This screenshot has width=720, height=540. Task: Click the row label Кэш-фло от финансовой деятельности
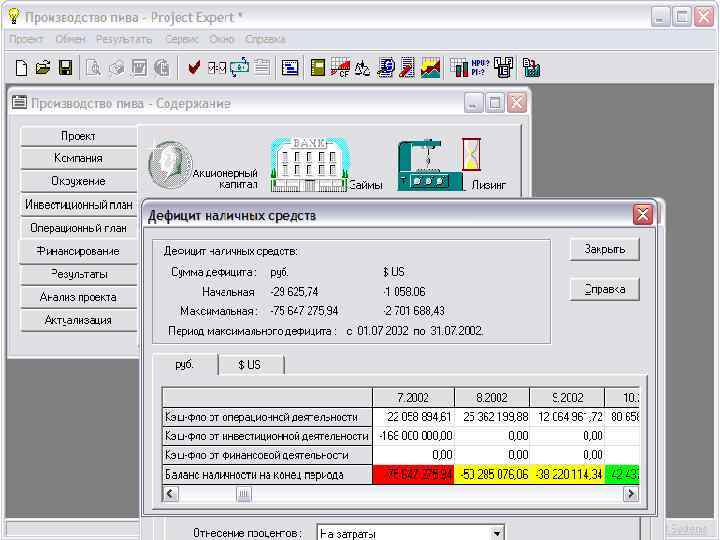[x=267, y=455]
